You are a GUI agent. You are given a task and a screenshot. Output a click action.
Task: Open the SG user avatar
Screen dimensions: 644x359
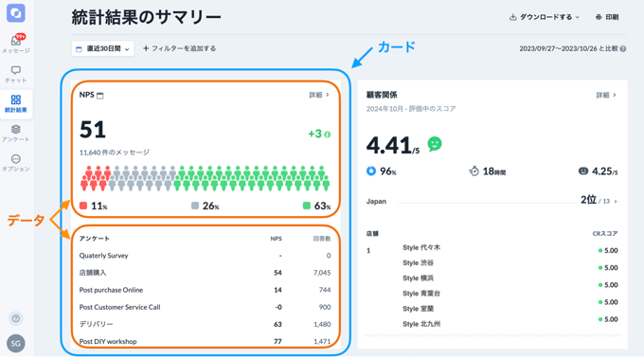point(16,344)
